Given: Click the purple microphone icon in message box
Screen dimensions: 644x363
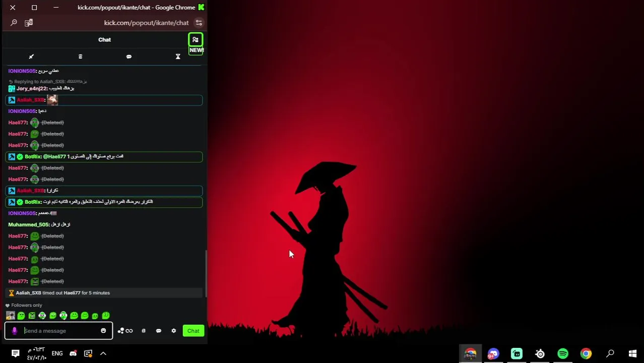Looking at the screenshot, I should click(14, 331).
